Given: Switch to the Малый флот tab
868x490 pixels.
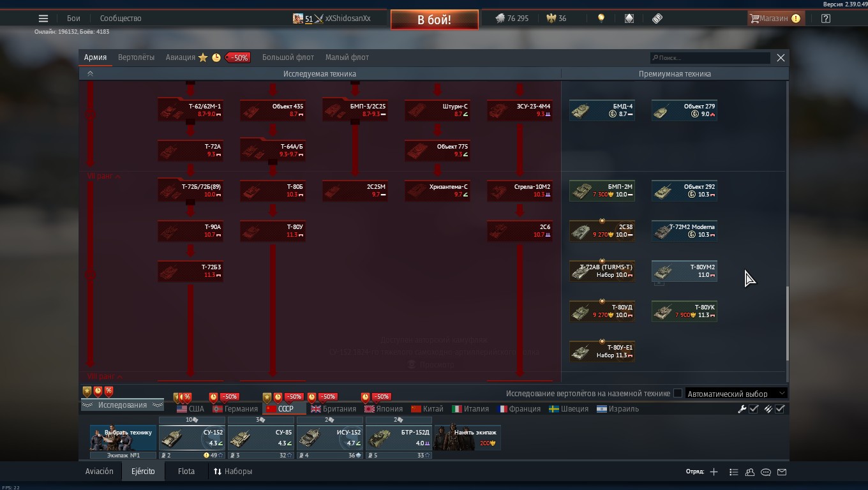Looking at the screenshot, I should click(347, 57).
